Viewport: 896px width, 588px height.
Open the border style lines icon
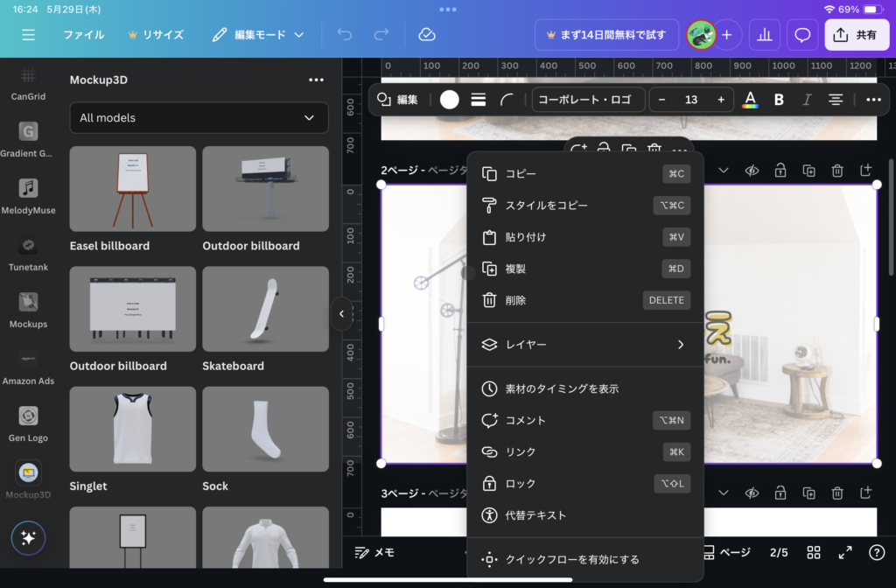[479, 100]
